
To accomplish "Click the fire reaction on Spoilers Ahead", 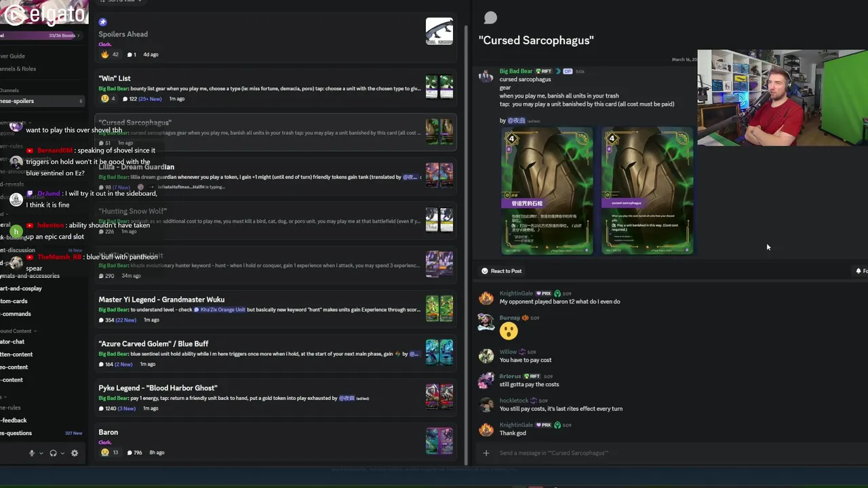I will click(x=104, y=54).
